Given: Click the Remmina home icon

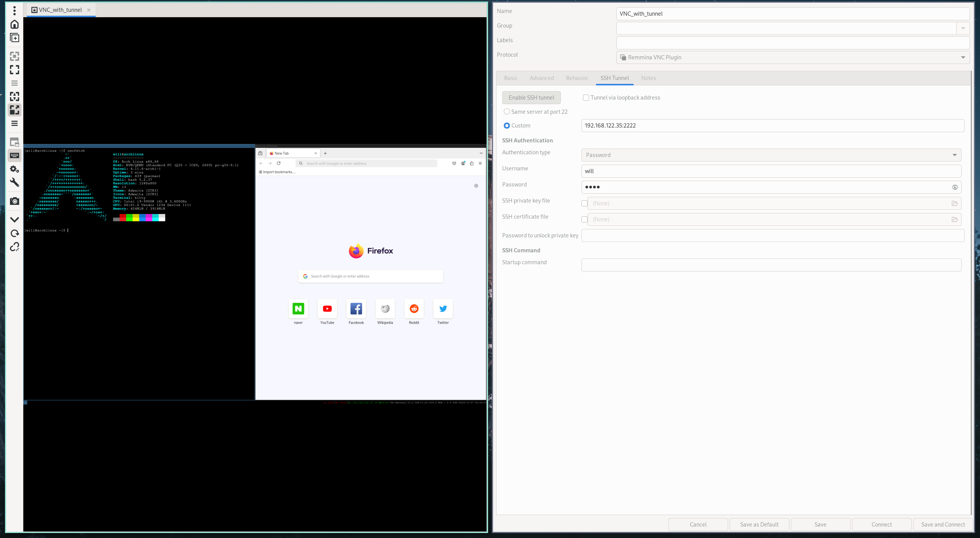Looking at the screenshot, I should pyautogui.click(x=15, y=25).
